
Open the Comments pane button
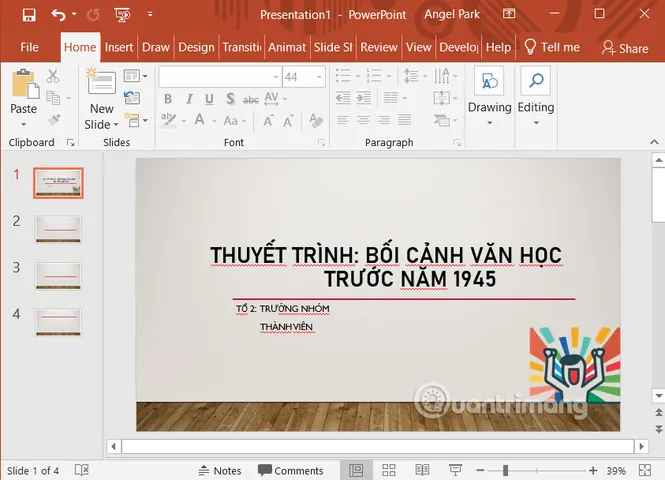click(291, 471)
